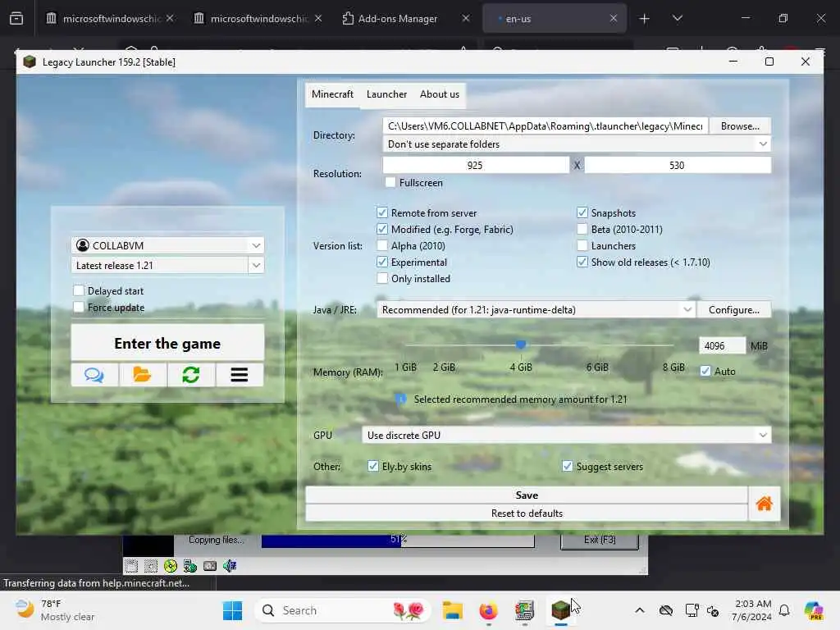
Task: Toggle Ely.by skins checkbox
Action: pyautogui.click(x=373, y=466)
